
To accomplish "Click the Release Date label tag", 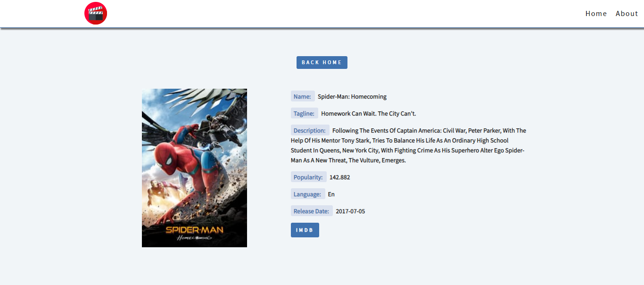I will 312,211.
